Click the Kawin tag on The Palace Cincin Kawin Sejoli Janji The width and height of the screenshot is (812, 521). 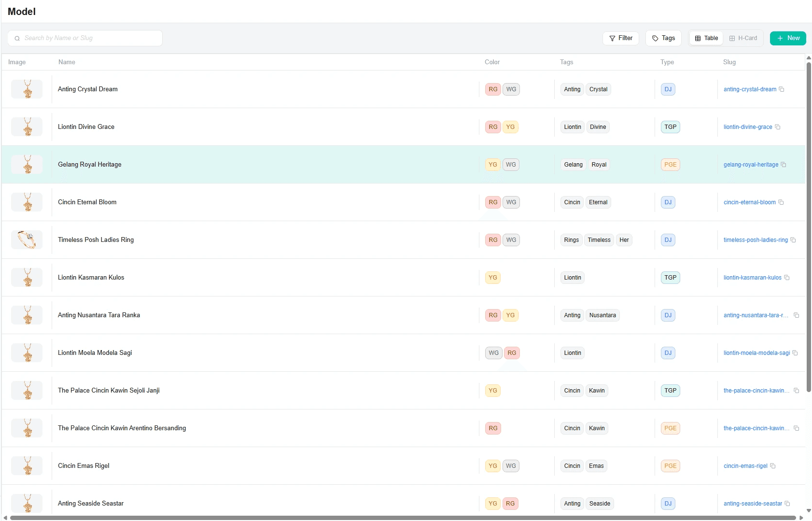596,390
